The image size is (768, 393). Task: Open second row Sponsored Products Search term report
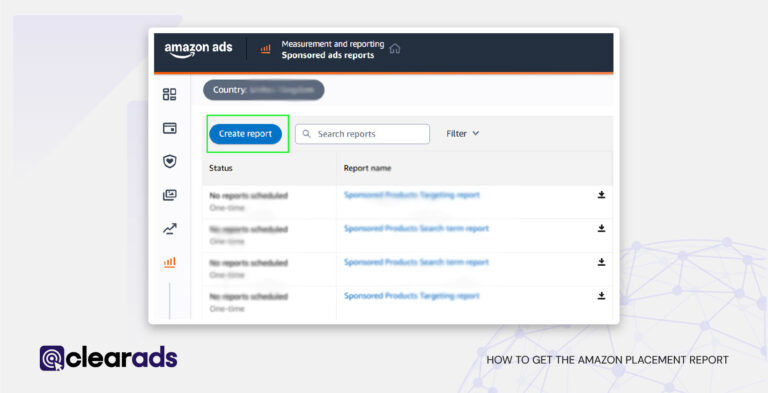point(416,228)
